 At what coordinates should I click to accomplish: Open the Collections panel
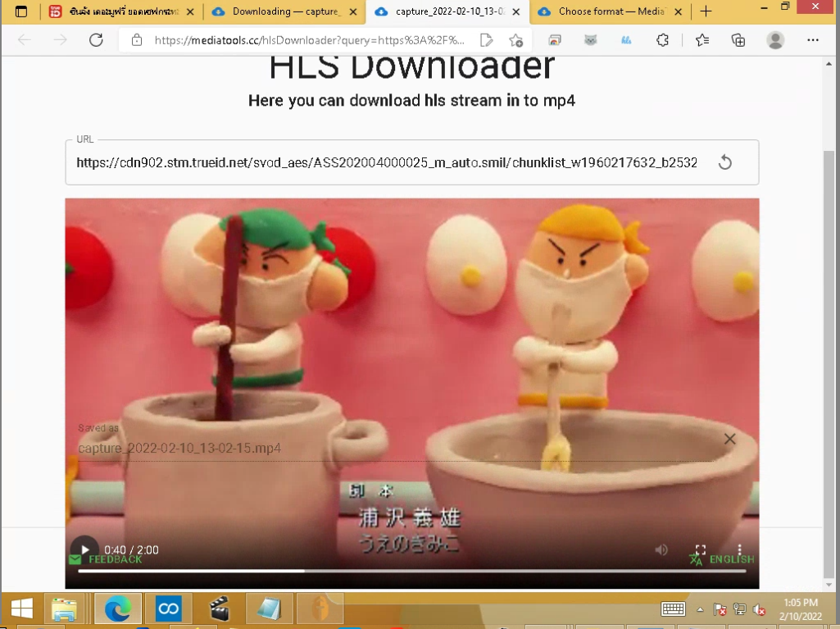point(738,39)
